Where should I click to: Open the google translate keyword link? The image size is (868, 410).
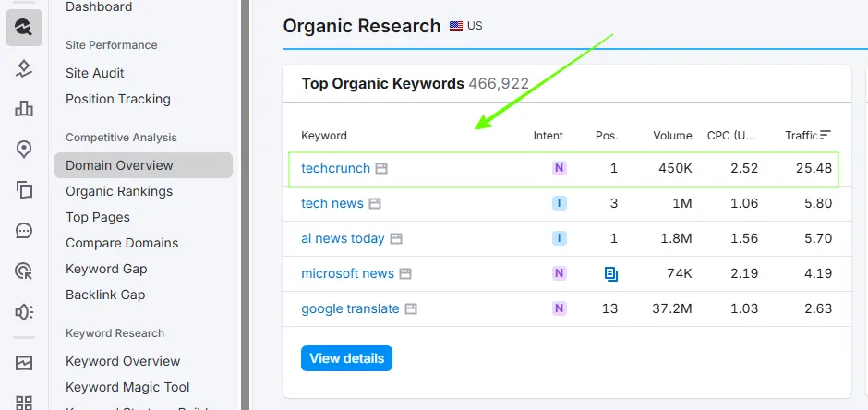coord(350,308)
